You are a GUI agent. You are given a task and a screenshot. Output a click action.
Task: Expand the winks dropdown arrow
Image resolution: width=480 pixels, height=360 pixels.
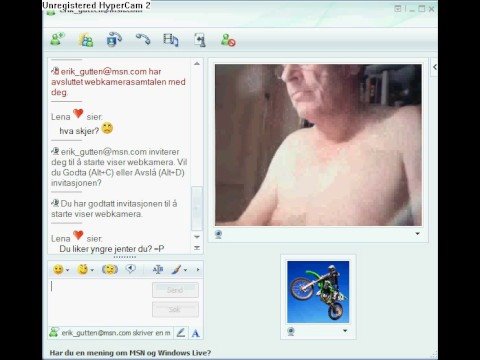[92, 270]
